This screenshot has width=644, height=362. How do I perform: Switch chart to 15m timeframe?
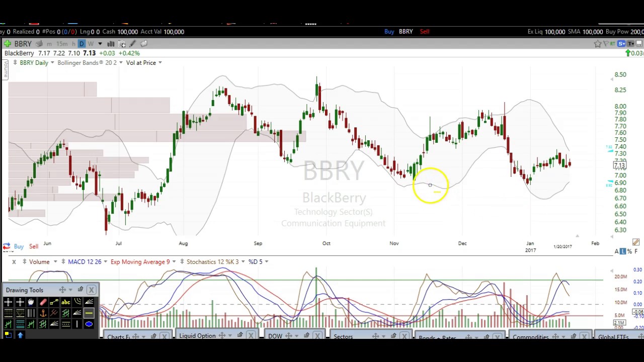pyautogui.click(x=62, y=44)
